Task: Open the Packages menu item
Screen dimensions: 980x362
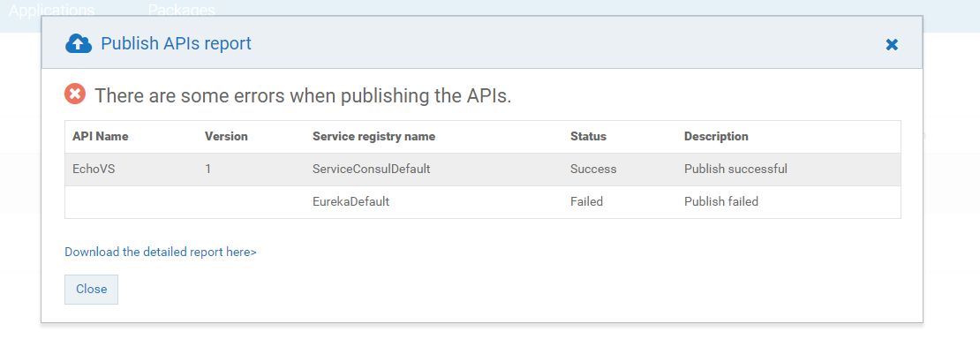Action: tap(181, 11)
